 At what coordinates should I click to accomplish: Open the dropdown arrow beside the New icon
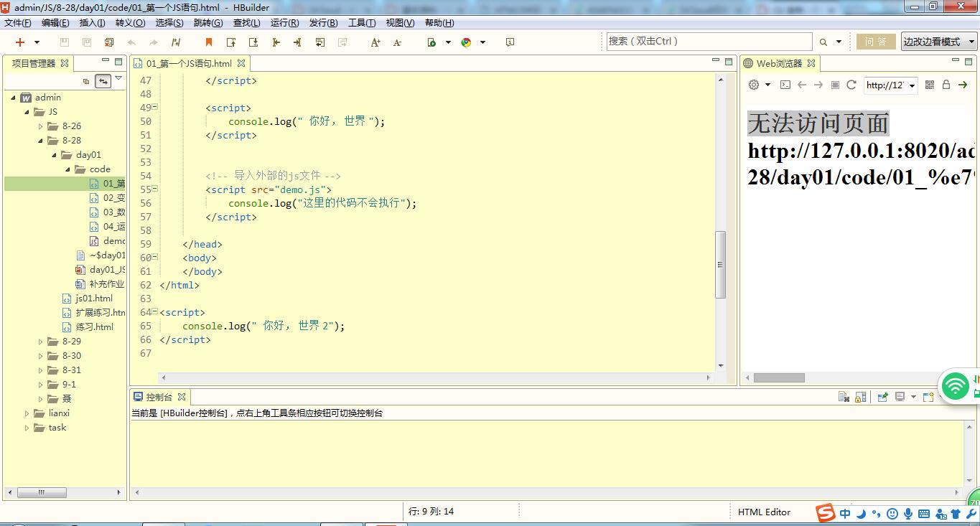pos(36,42)
